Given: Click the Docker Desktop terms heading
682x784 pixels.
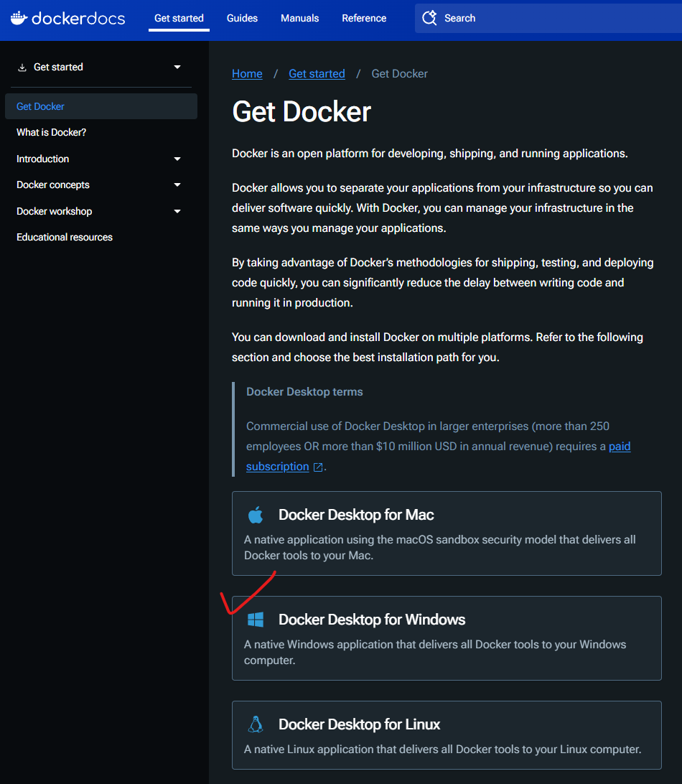Looking at the screenshot, I should (304, 392).
